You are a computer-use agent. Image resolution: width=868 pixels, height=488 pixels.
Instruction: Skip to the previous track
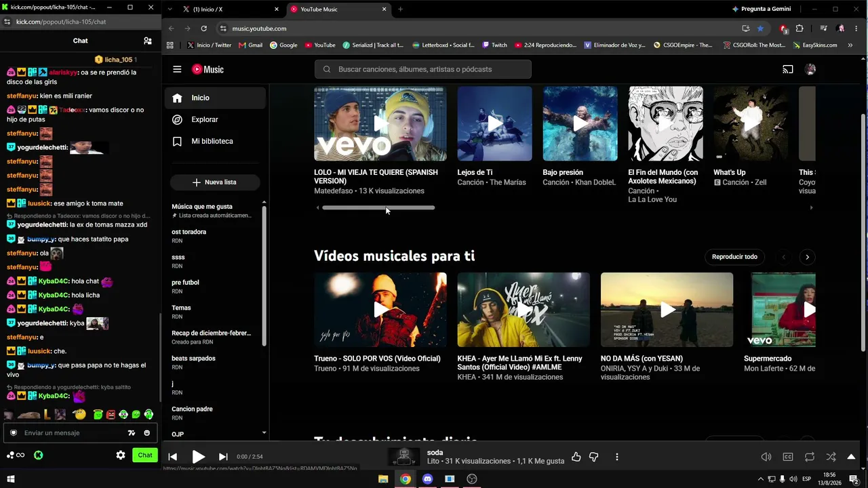[x=173, y=457]
